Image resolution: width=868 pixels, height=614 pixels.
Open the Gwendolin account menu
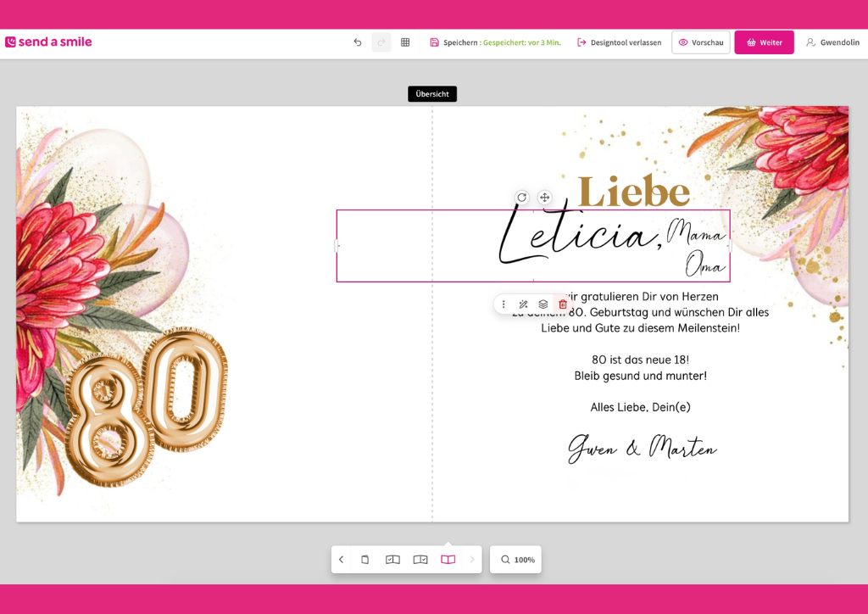832,42
